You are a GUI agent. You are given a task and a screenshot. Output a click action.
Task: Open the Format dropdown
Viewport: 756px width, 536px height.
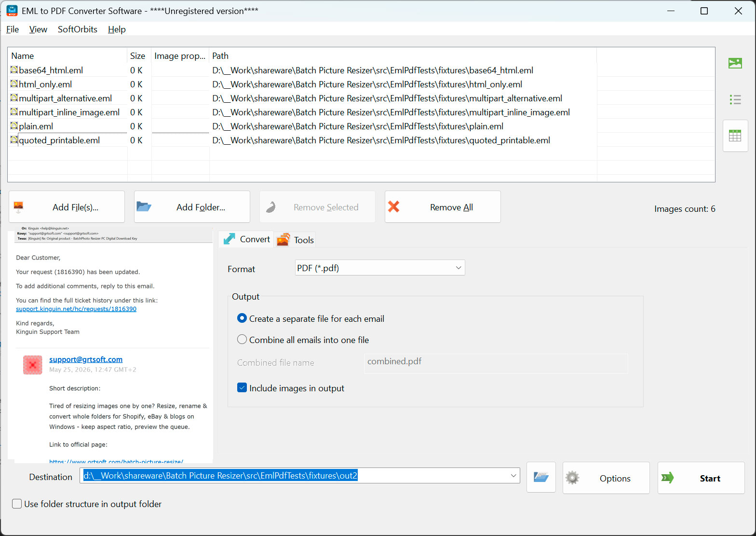tap(380, 268)
